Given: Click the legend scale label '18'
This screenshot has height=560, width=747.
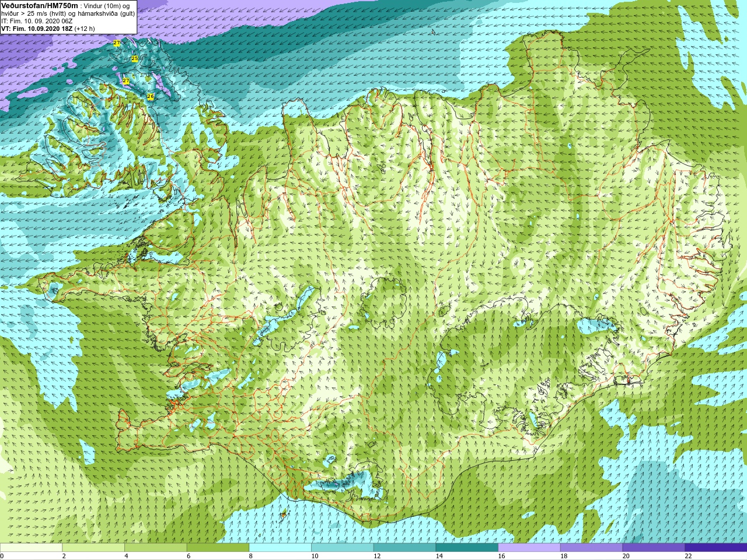Looking at the screenshot, I should [x=563, y=556].
